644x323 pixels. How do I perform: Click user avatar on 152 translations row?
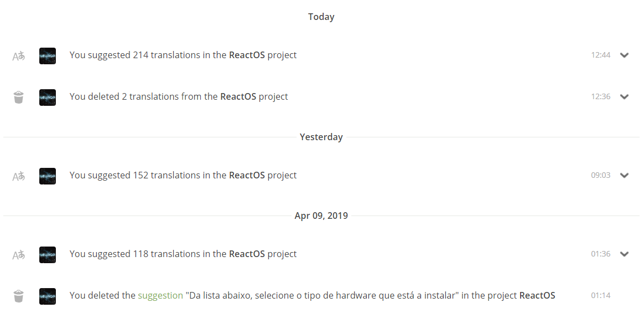coord(48,176)
